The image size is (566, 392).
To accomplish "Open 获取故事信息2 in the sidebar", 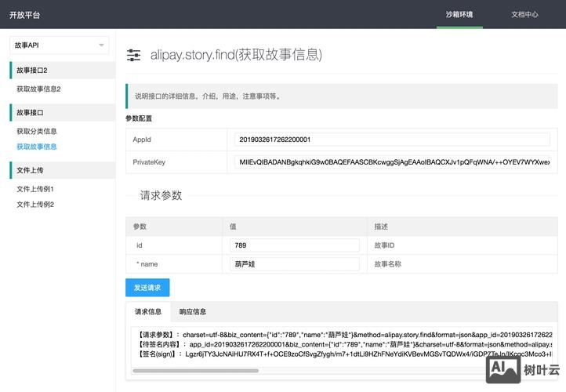I will 38,89.
